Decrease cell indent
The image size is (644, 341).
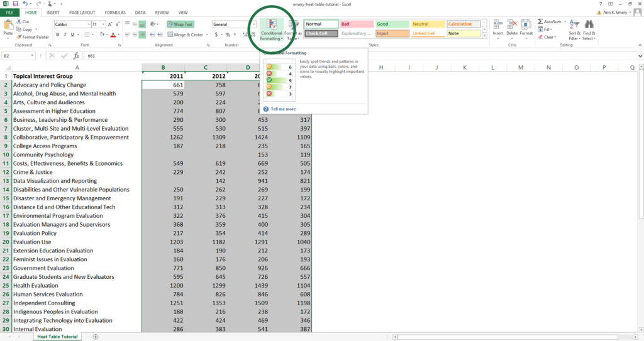153,35
